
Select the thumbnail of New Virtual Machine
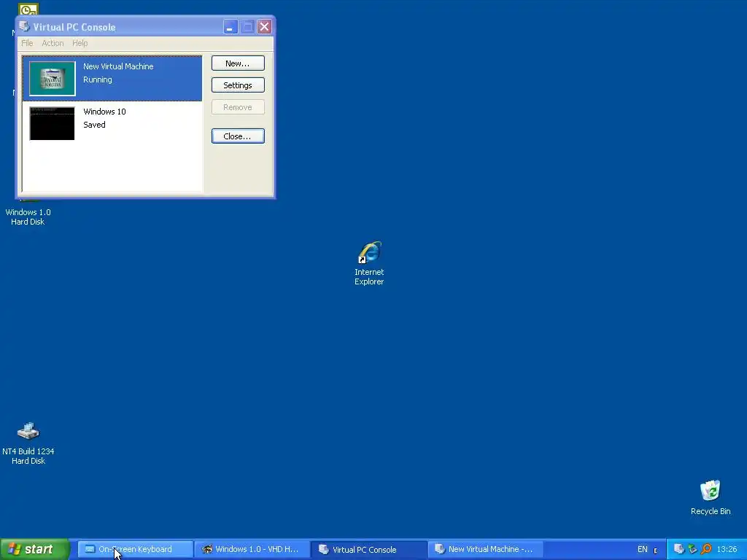[53, 79]
